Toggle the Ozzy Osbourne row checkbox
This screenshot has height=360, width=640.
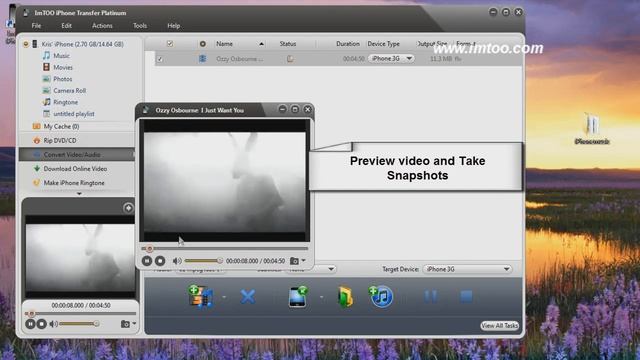[160, 59]
